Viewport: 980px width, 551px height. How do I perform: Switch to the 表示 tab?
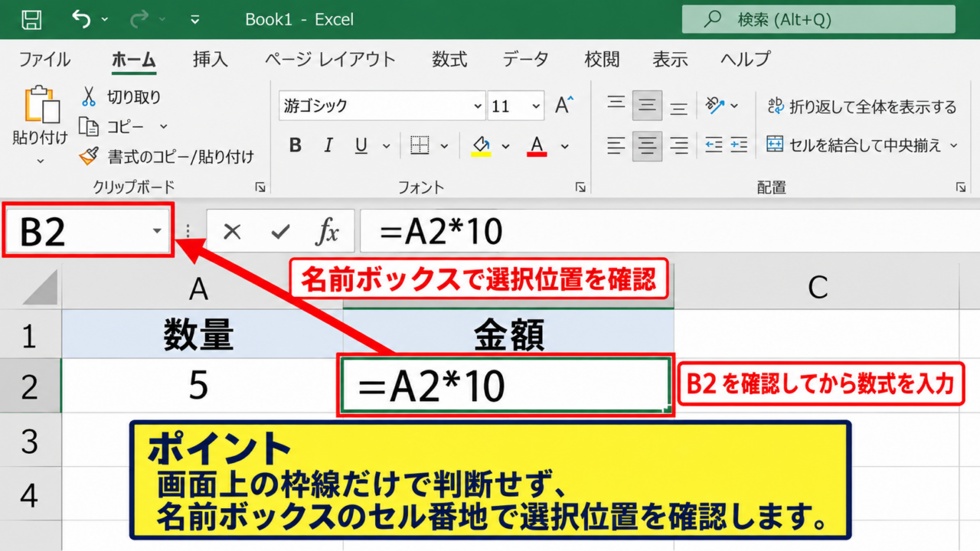670,59
